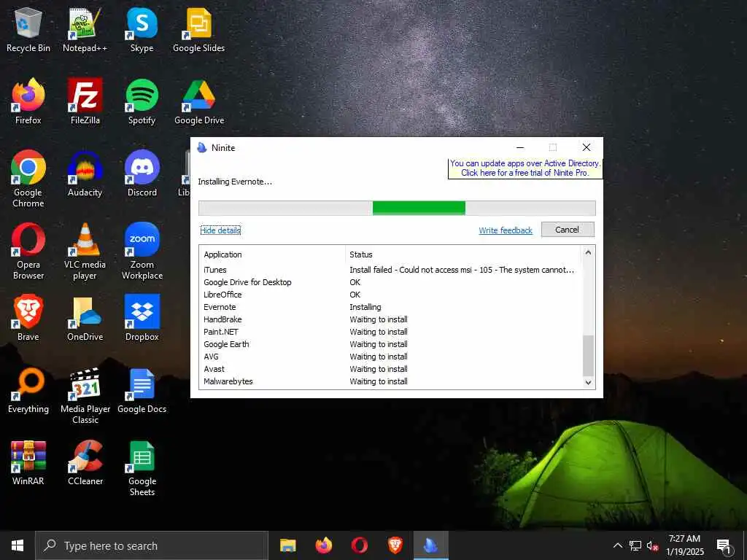Open Firefox from the taskbar
The image size is (747, 560).
pyautogui.click(x=323, y=545)
